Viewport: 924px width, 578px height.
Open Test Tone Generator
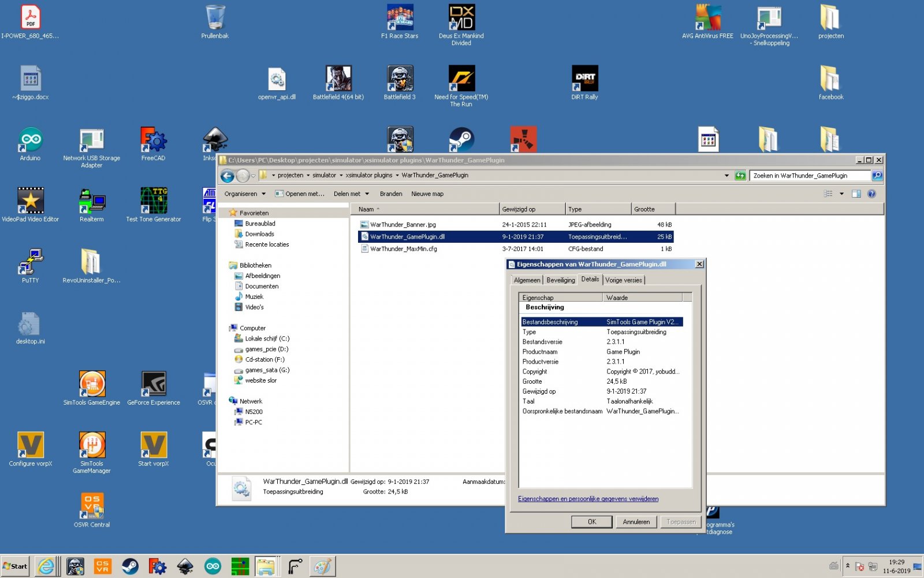154,205
